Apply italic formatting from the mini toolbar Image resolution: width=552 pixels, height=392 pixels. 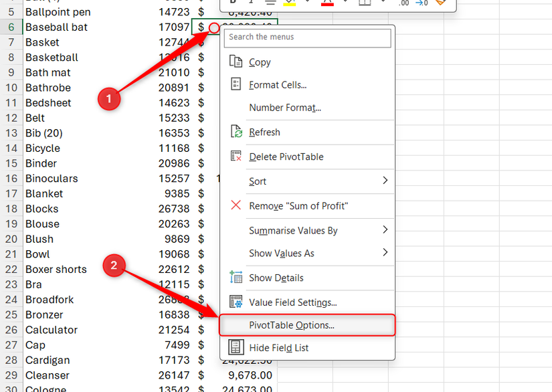[x=250, y=4]
